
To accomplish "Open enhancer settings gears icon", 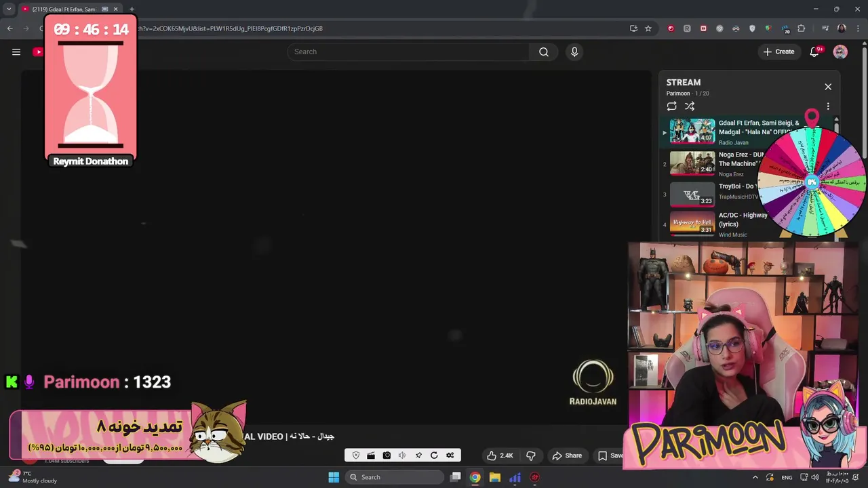I will [x=450, y=455].
